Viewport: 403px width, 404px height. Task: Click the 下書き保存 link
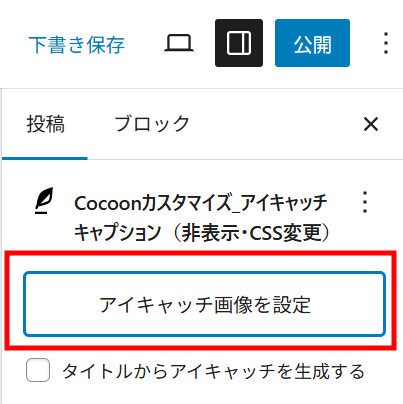click(x=76, y=45)
